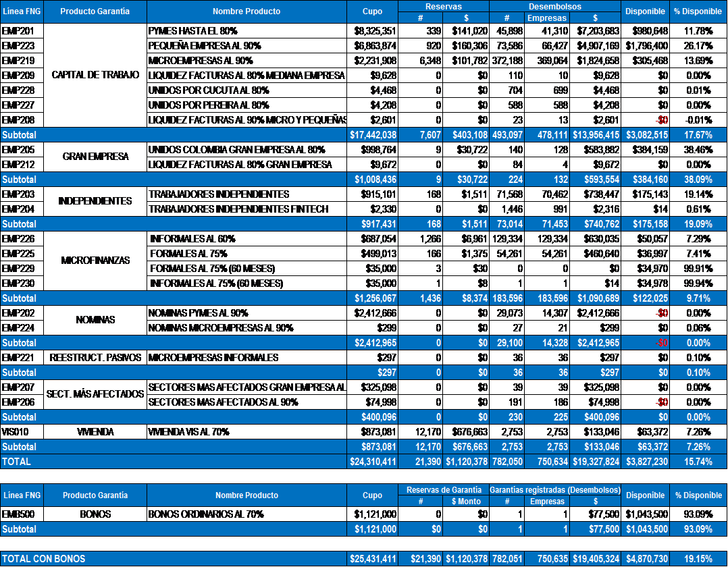Select the Garantías registradas (Desembolsos) header
This screenshot has width=728, height=567.
pyautogui.click(x=554, y=489)
